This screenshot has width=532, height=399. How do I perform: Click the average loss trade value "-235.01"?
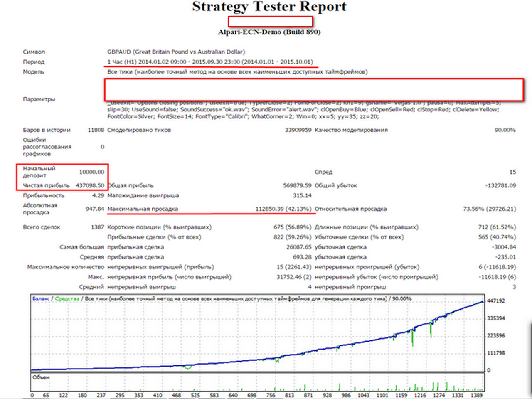(x=505, y=257)
